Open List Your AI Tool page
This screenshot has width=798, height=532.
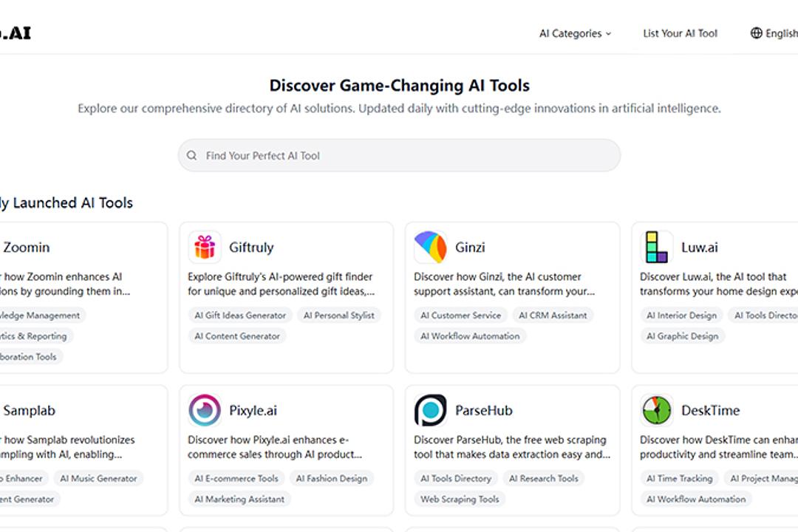[x=680, y=33]
